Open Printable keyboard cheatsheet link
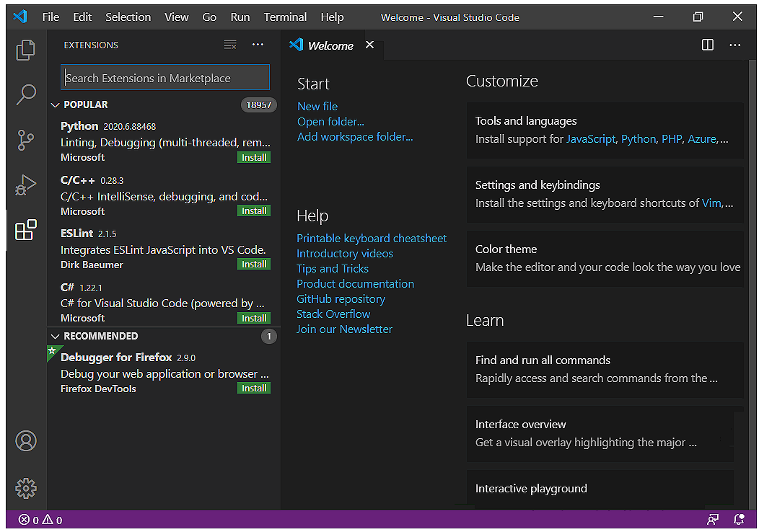Viewport: 759px width, 532px height. 372,239
